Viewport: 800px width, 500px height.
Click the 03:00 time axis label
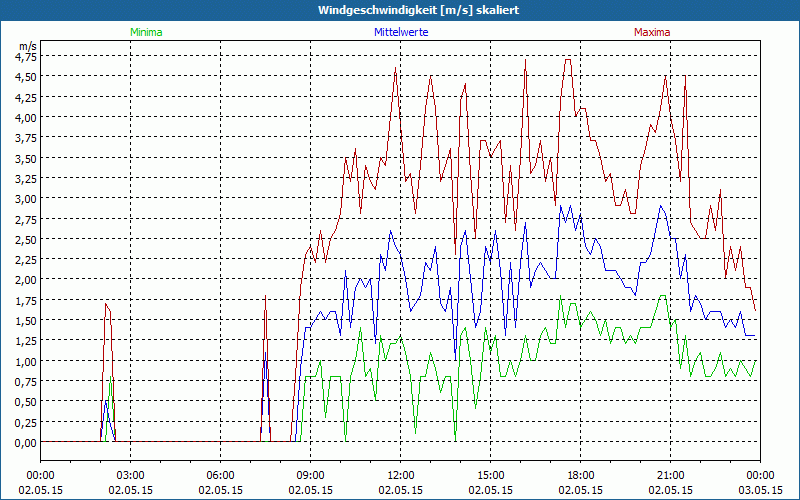(131, 476)
